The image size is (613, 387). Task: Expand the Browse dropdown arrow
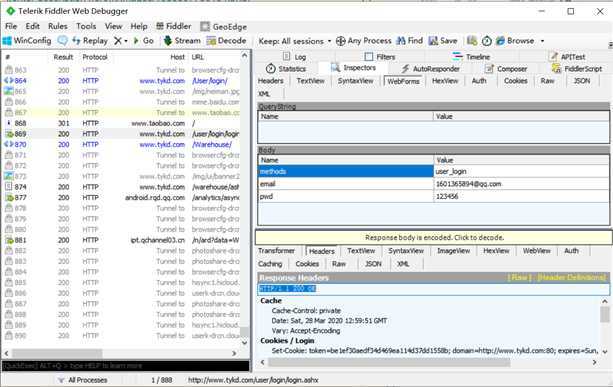point(542,41)
